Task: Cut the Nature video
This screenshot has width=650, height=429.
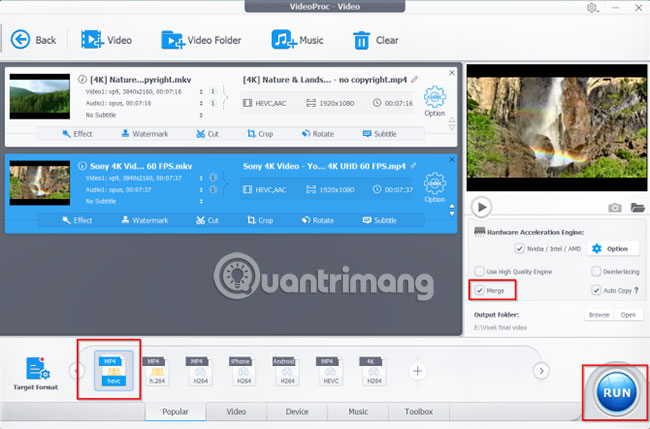Action: [207, 134]
